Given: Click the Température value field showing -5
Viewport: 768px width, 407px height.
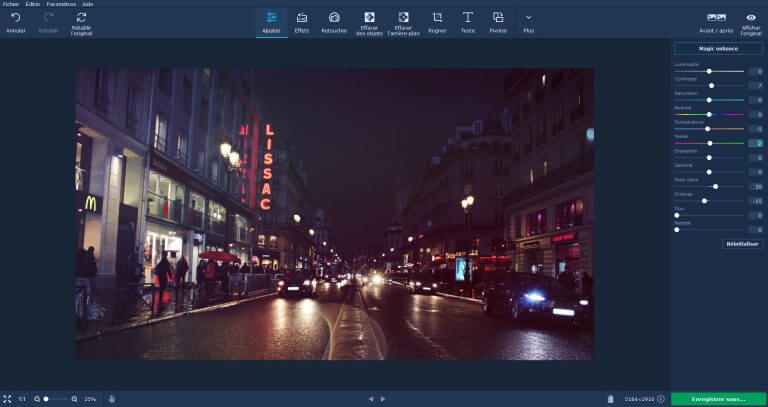Looking at the screenshot, I should pyautogui.click(x=756, y=129).
